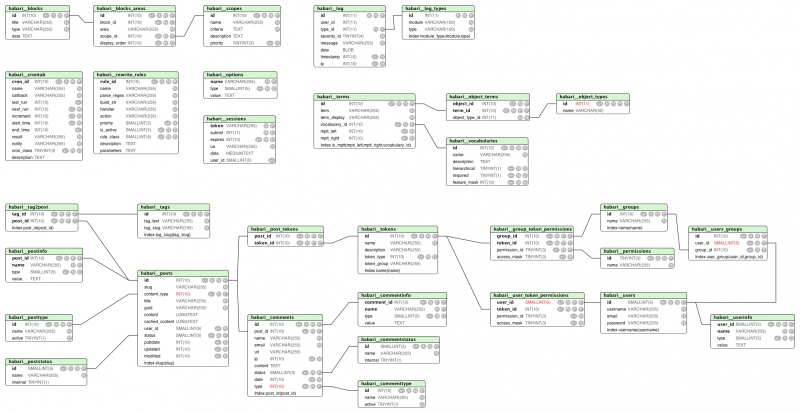Screen dimensions: 800x413
Task: Select module field in habari__log_types
Action: click(x=439, y=22)
